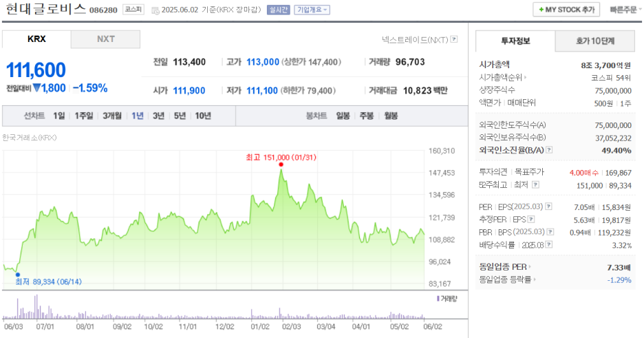
Task: Click the target price 169,867
Action: [x=618, y=173]
